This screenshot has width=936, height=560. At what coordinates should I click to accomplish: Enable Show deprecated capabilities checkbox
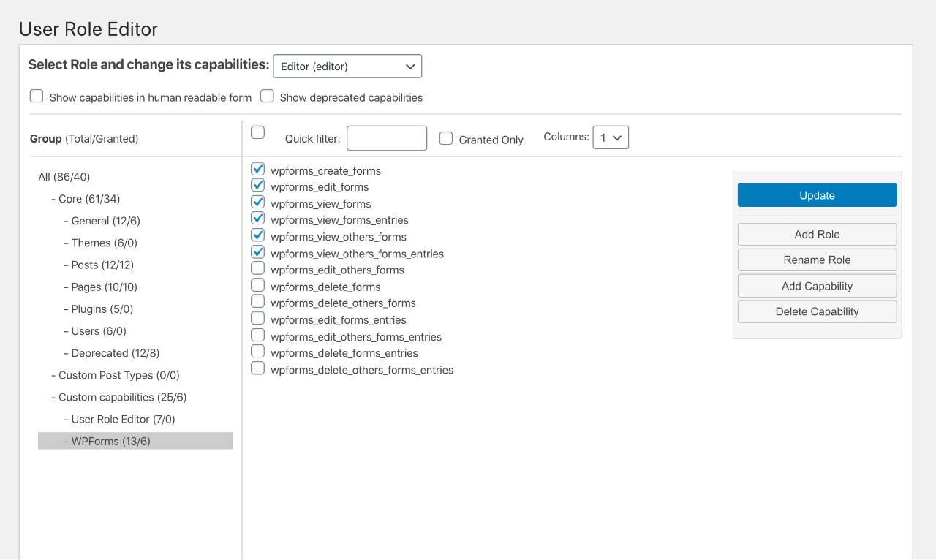[267, 97]
